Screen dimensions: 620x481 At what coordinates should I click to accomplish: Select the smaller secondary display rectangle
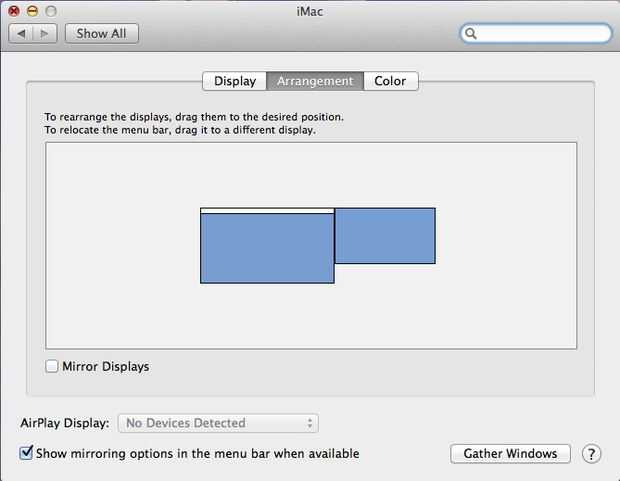385,236
